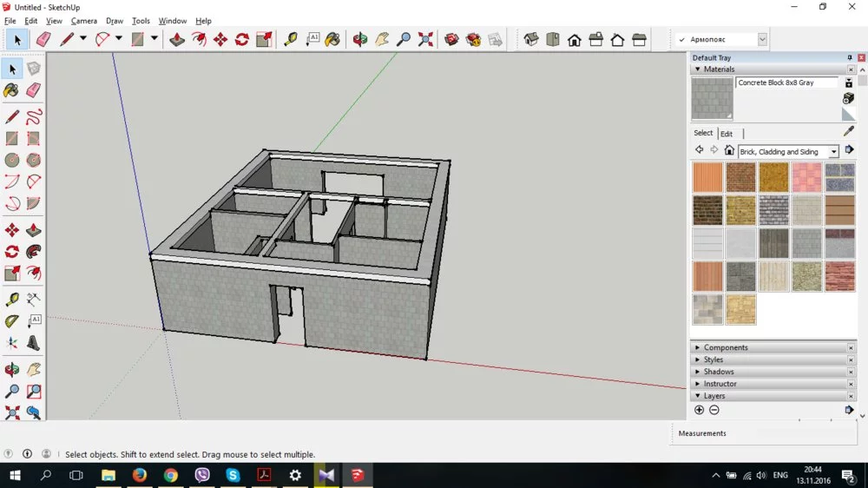Select the Push/Pull tool in top toolbar
This screenshot has width=868, height=488.
tap(177, 39)
